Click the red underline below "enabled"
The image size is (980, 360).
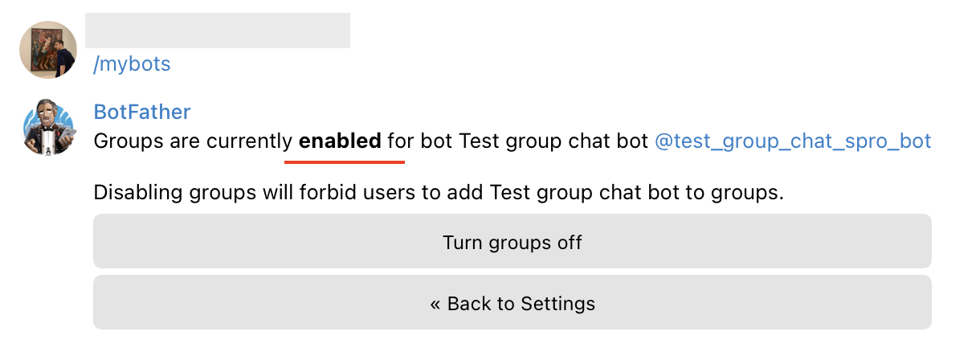click(345, 161)
